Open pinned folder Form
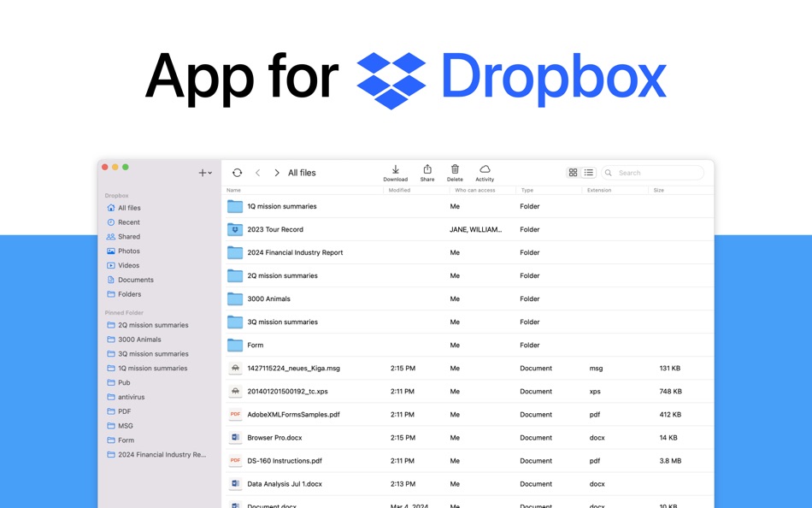Viewport: 812px width, 508px height. [121, 440]
